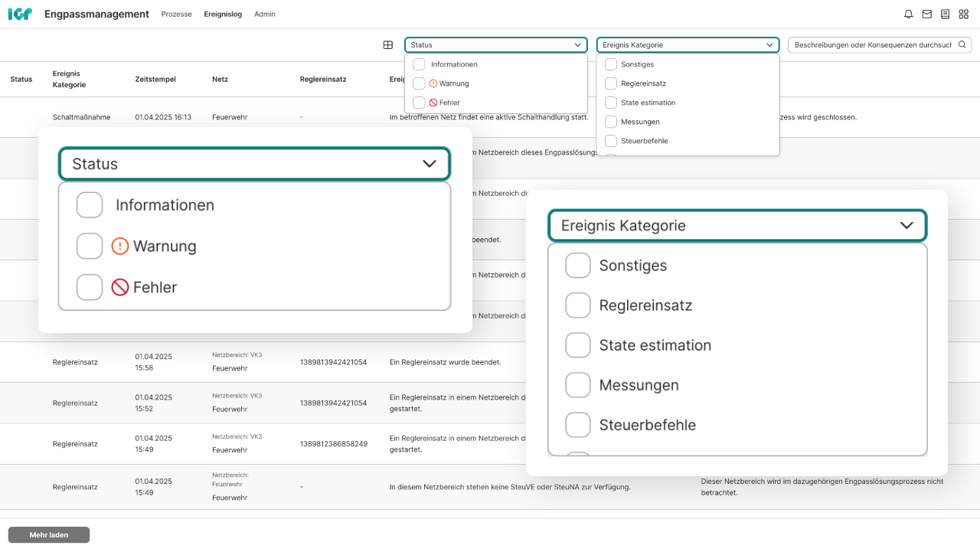The height and width of the screenshot is (552, 980).
Task: Click the document log icon in header
Action: tap(946, 14)
